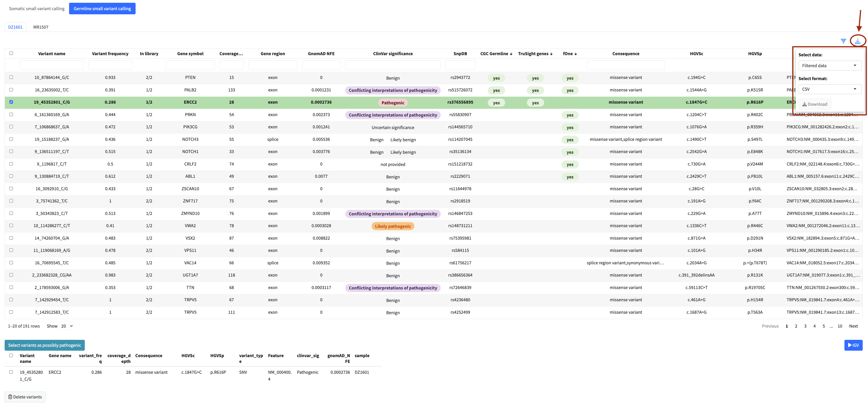Click the Gene symbol filter input field

pyautogui.click(x=190, y=65)
